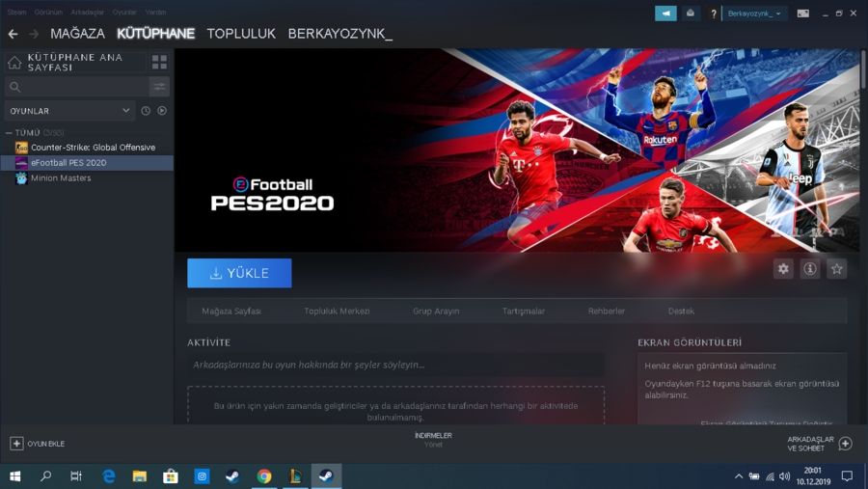This screenshot has height=489, width=868.
Task: Add PES 2020 to favorites star
Action: 836,269
